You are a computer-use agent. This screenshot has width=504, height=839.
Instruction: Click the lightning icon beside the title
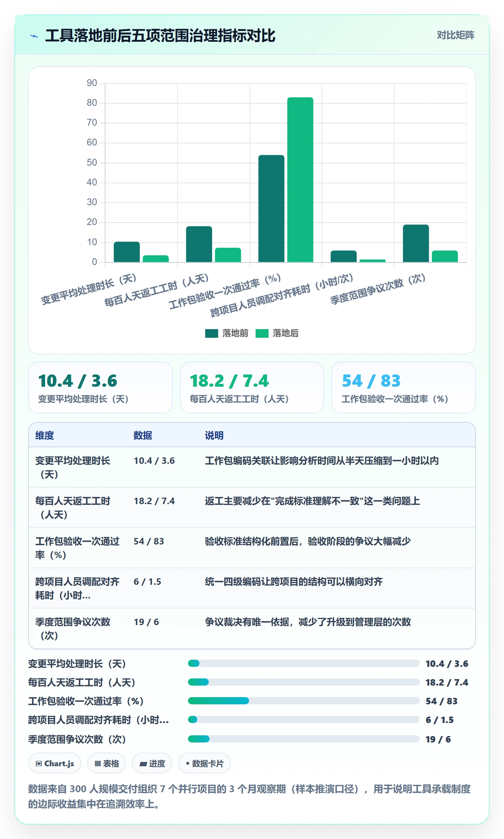click(x=34, y=36)
